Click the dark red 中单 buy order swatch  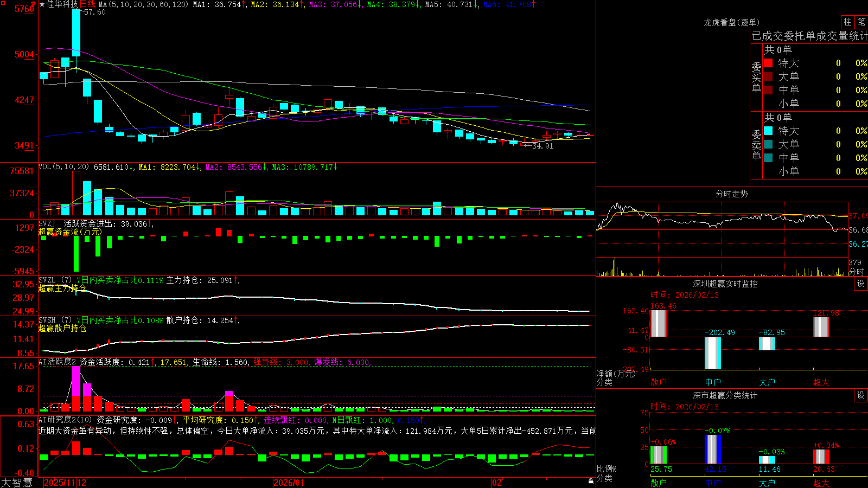768,90
